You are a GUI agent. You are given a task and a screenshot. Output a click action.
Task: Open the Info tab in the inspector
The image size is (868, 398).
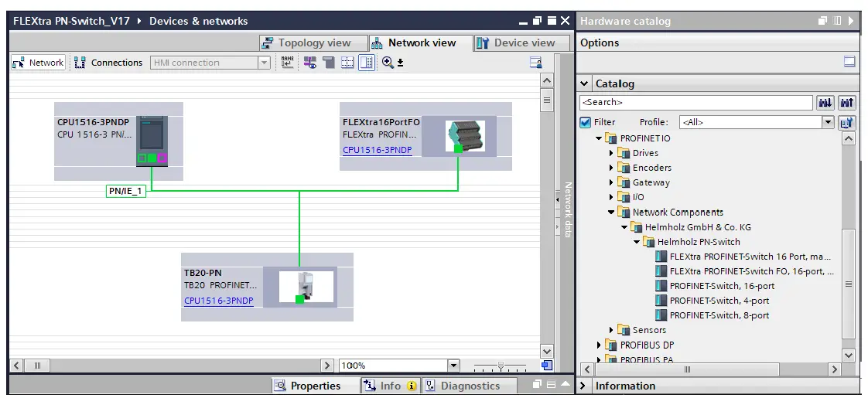390,386
